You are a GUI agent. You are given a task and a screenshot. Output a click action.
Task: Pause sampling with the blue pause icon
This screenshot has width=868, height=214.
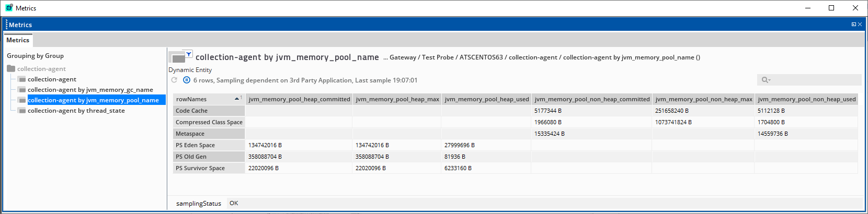click(x=187, y=80)
